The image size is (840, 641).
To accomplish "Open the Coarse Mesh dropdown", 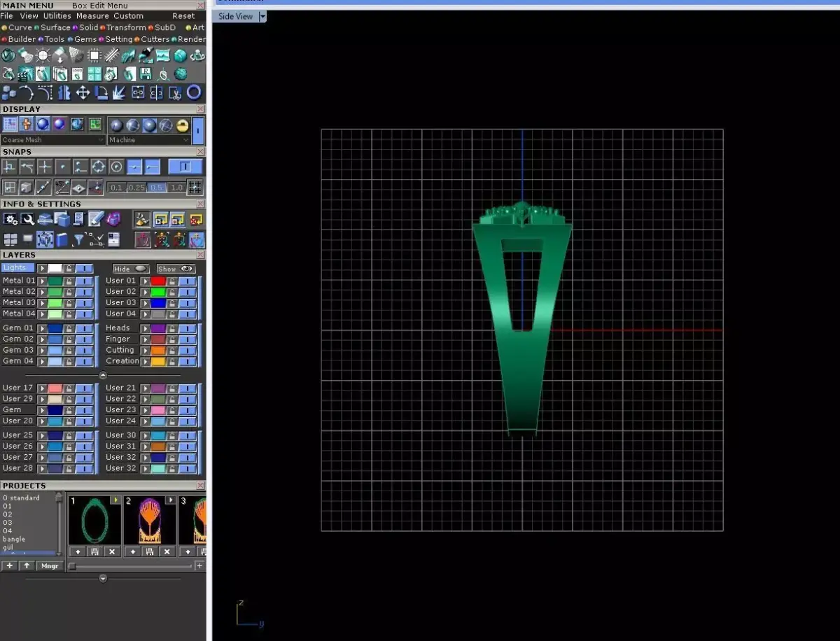I will (x=53, y=139).
